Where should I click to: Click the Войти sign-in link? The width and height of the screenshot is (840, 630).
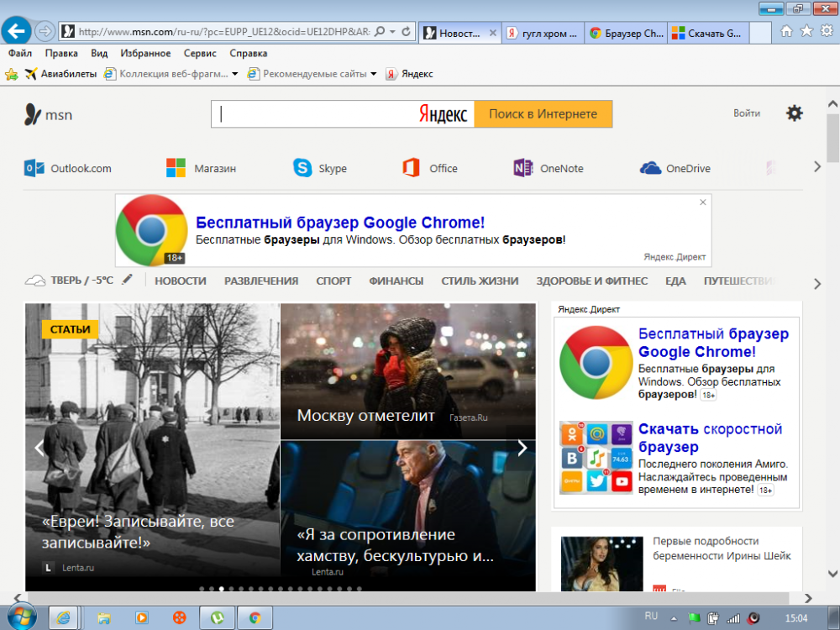(x=746, y=112)
